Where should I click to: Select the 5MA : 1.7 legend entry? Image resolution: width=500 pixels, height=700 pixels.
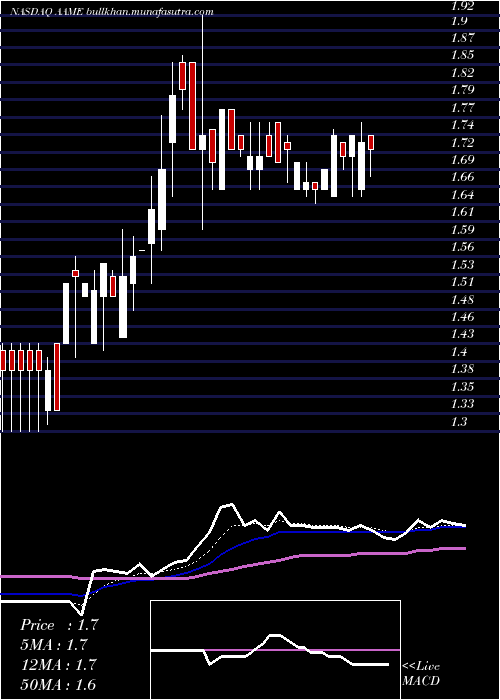(54, 645)
